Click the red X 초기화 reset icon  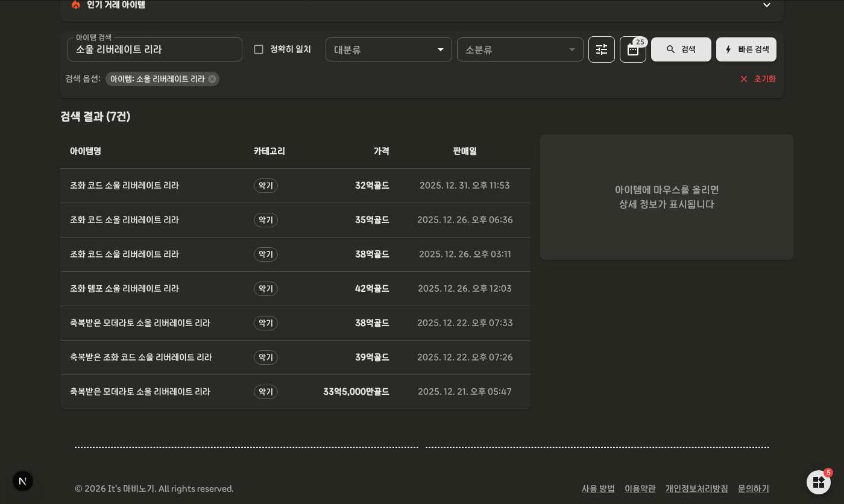(x=744, y=79)
